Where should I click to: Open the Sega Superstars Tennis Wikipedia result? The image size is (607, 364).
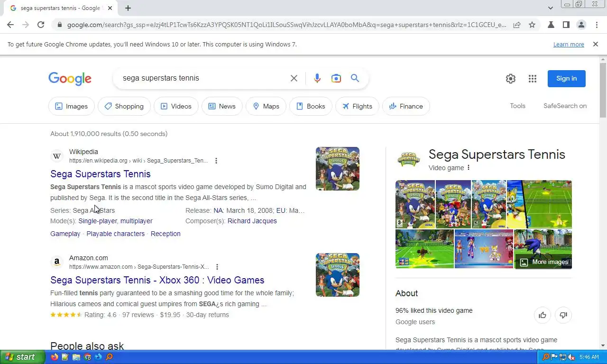(x=101, y=174)
